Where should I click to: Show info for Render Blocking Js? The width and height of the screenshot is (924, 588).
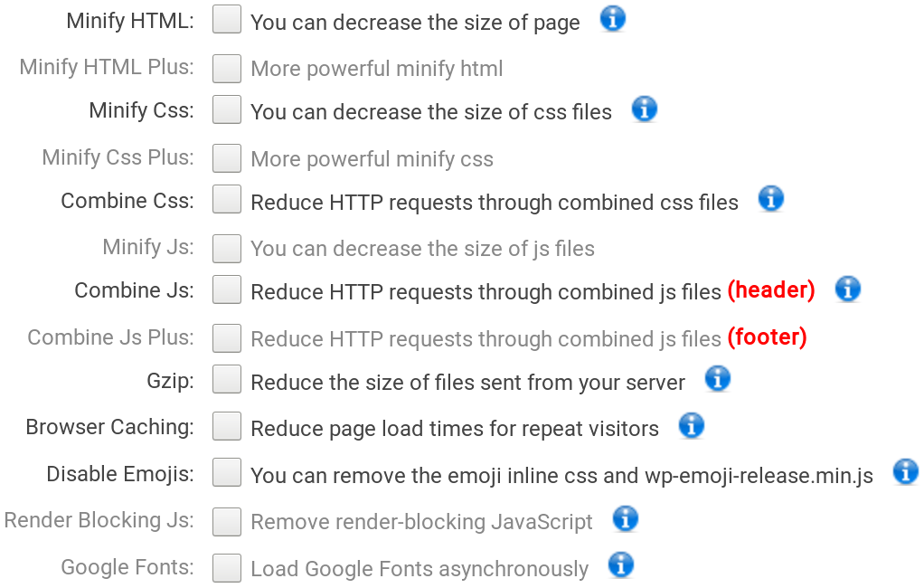pos(625,519)
